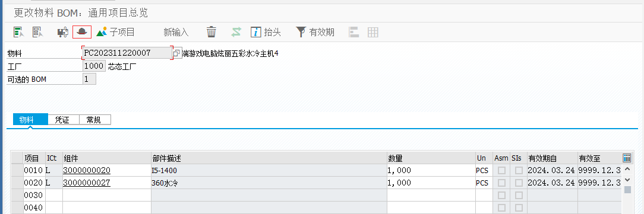The height and width of the screenshot is (214, 644).
Task: Toggle the Asm checkbox for item 0010
Action: 501,170
